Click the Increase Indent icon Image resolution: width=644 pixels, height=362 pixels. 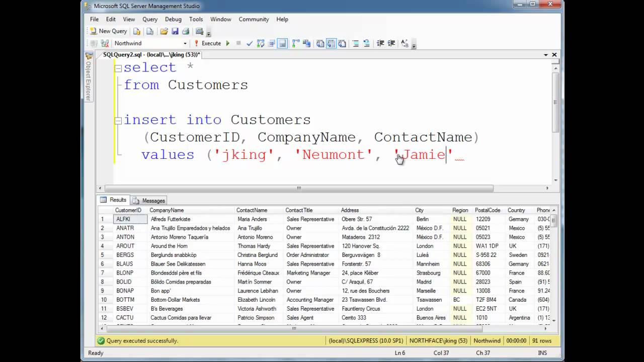[391, 43]
